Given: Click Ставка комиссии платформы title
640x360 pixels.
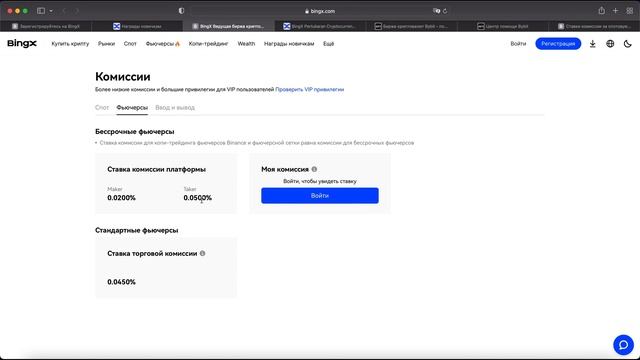Looking at the screenshot, I should pos(156,169).
